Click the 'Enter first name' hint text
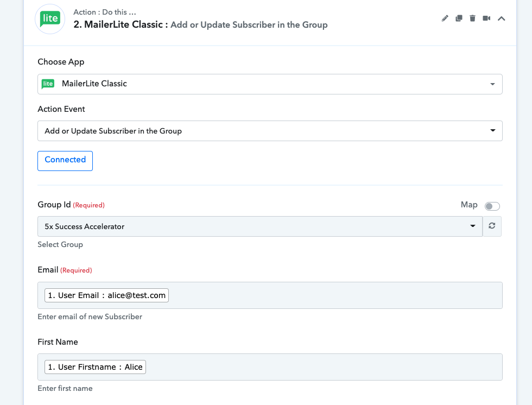The height and width of the screenshot is (405, 532). 65,388
